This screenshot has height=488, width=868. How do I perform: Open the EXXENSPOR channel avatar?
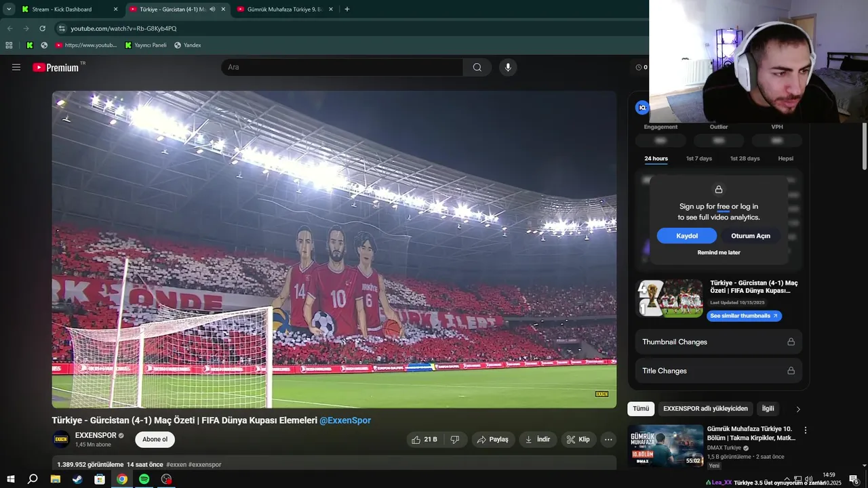(x=61, y=439)
